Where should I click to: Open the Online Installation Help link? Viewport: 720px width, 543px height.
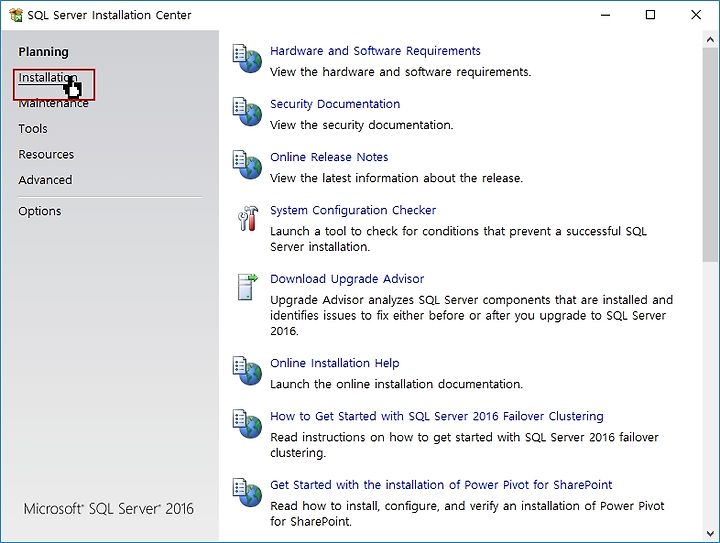pos(334,363)
